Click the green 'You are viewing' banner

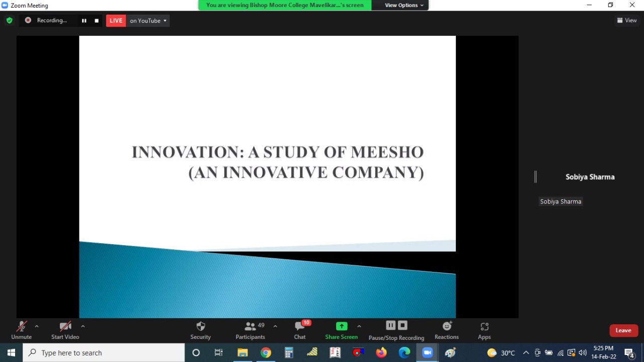point(285,5)
